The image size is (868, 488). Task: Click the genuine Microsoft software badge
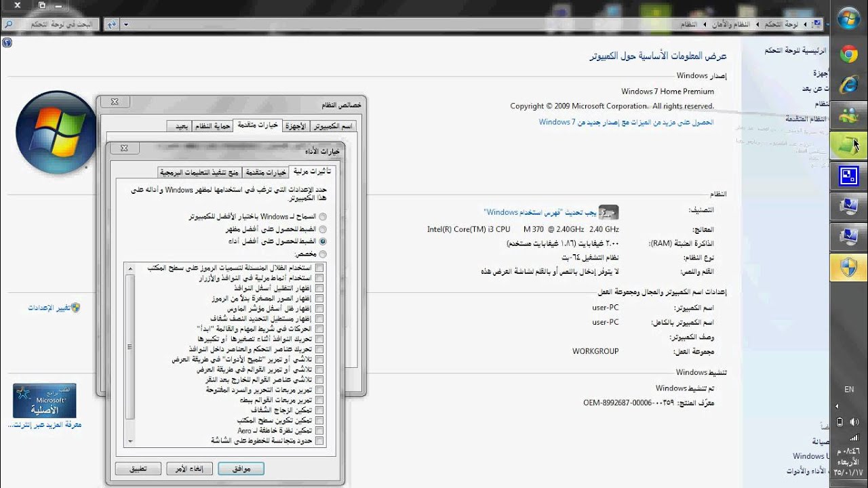click(x=45, y=401)
